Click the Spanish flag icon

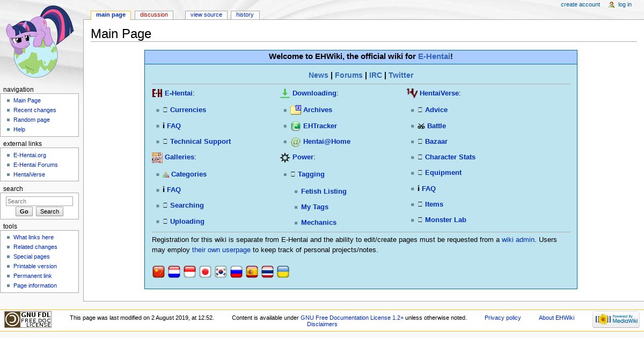point(252,272)
